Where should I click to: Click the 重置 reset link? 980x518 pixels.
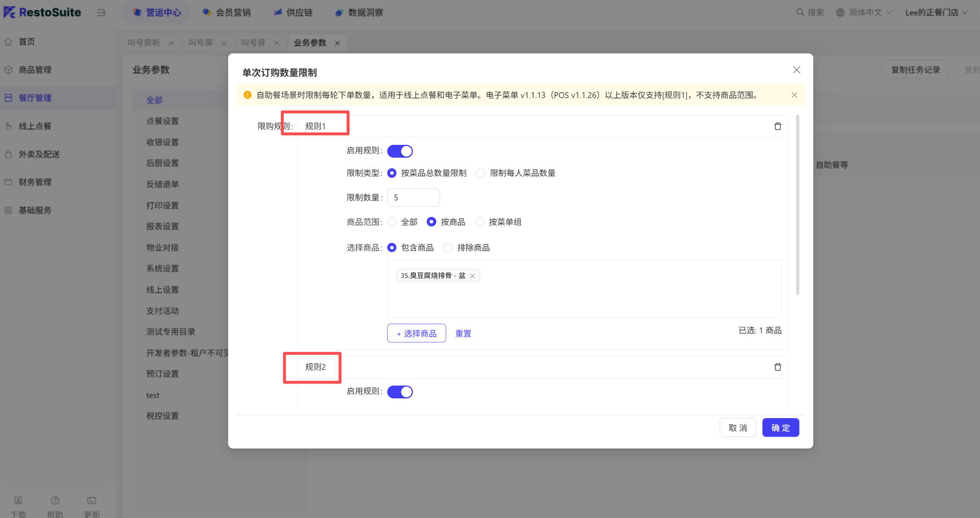[x=463, y=333]
